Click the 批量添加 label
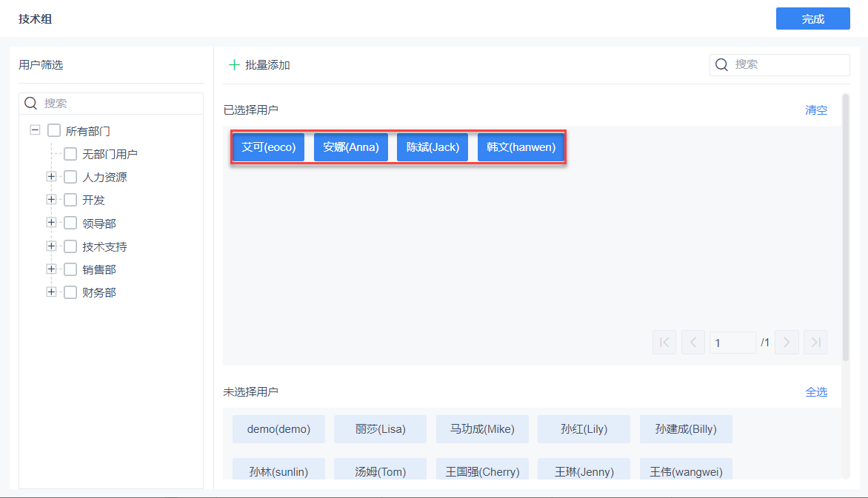 tap(267, 64)
